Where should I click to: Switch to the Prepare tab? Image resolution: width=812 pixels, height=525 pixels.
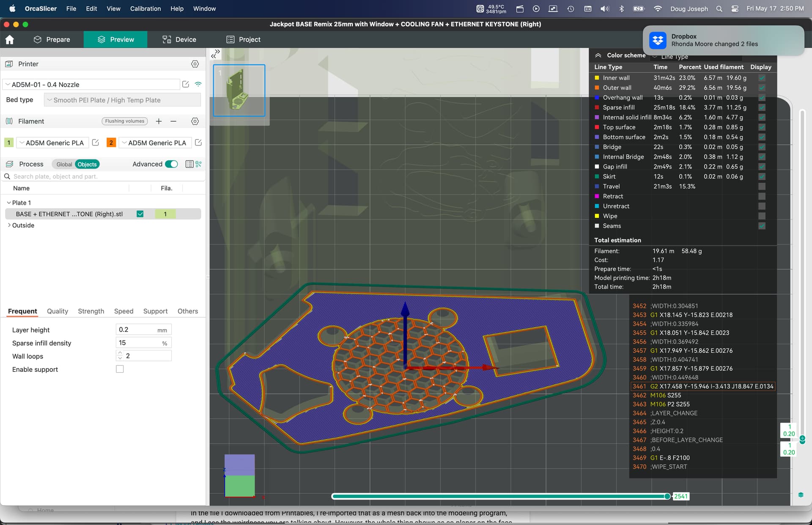click(52, 40)
